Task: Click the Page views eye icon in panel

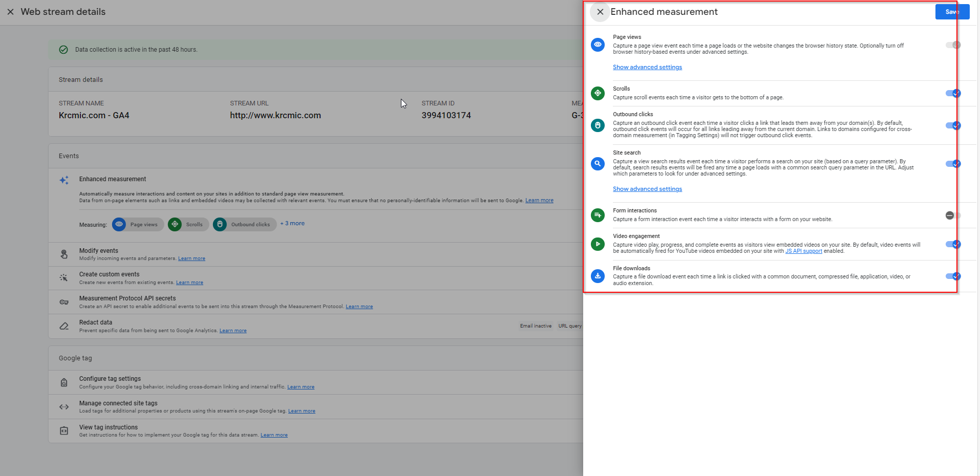Action: 598,45
